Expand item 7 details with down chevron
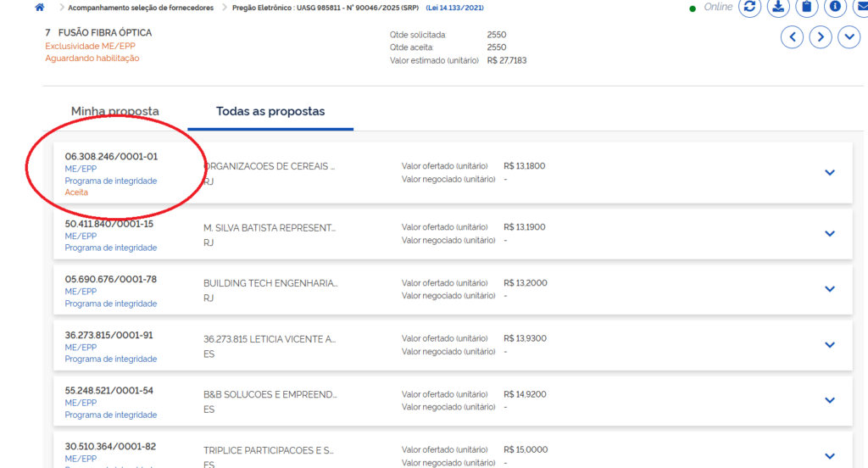This screenshot has width=868, height=468. (x=849, y=37)
